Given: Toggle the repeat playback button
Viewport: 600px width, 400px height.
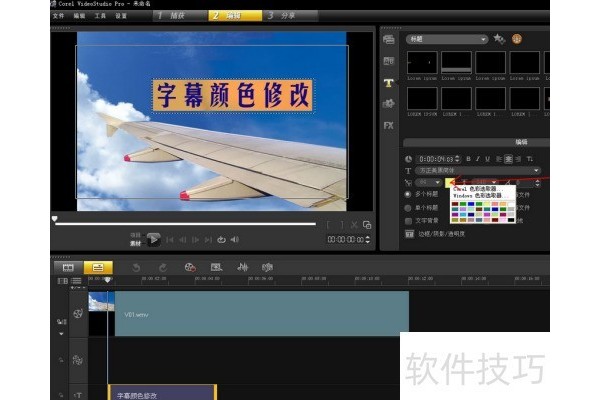Looking at the screenshot, I should tap(221, 240).
